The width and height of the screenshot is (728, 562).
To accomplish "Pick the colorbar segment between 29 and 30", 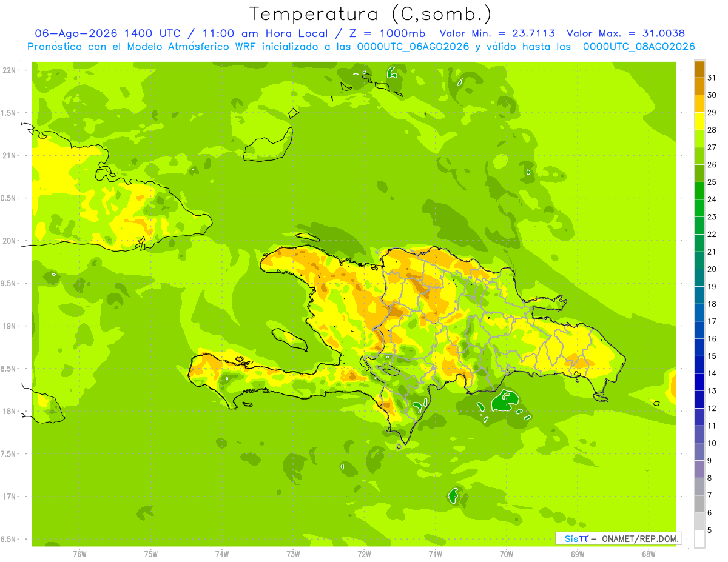I will click(x=699, y=104).
